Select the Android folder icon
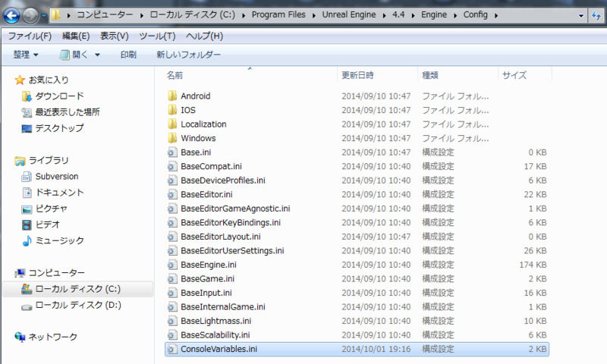This screenshot has width=607, height=364. [172, 96]
